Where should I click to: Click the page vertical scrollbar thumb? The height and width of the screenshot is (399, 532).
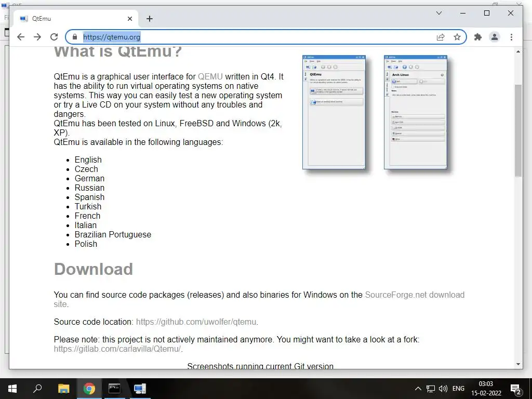click(x=518, y=130)
